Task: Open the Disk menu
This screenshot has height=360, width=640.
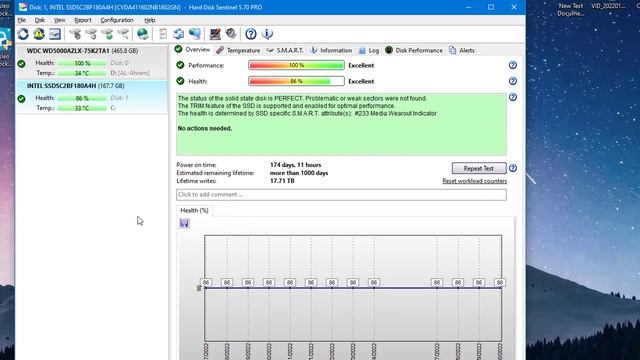Action: click(x=40, y=20)
